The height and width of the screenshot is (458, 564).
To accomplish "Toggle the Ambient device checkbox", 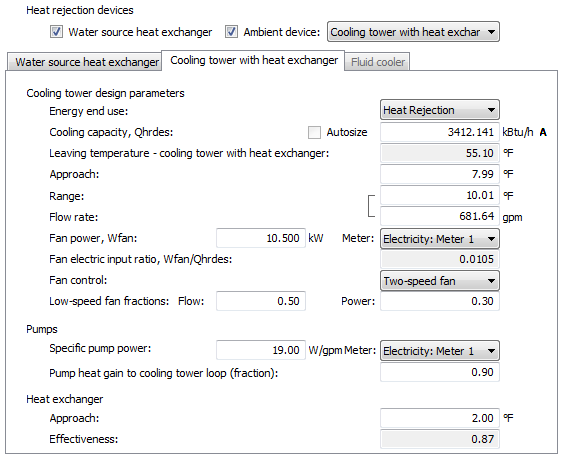I will (x=231, y=32).
